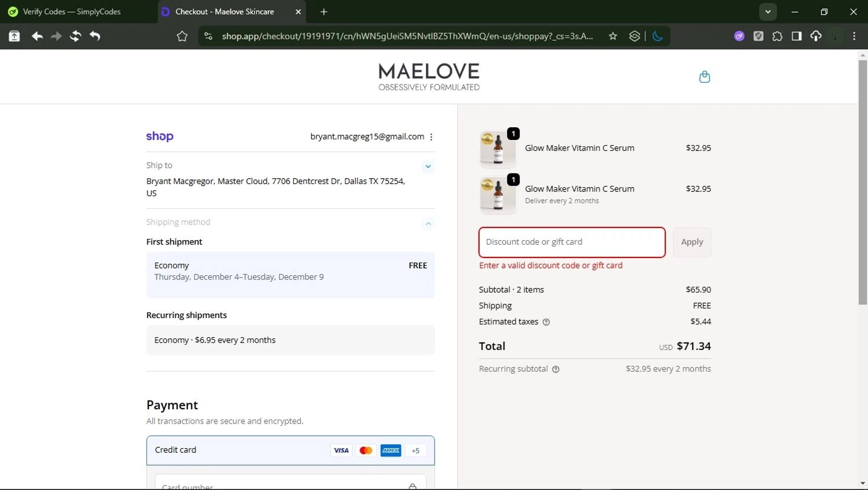868x490 pixels.
Task: Click the layered hexagon icon in address bar
Action: tap(634, 36)
